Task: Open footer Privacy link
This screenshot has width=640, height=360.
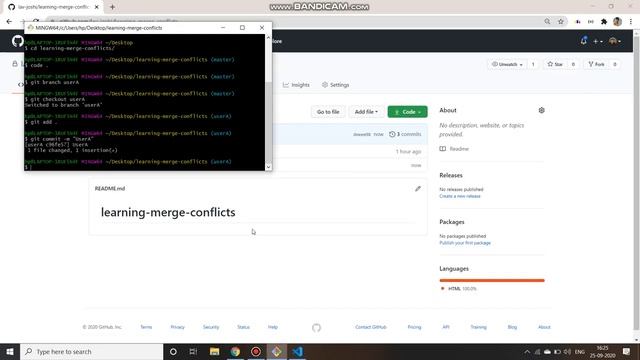Action: click(x=178, y=327)
